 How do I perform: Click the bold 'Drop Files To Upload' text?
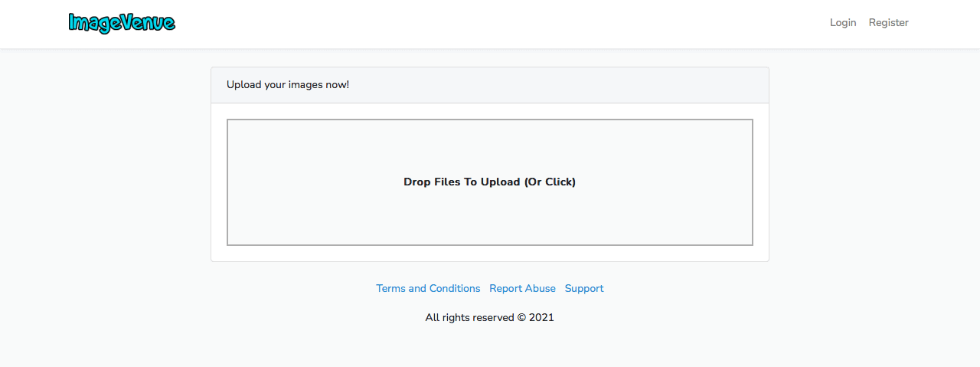462,182
